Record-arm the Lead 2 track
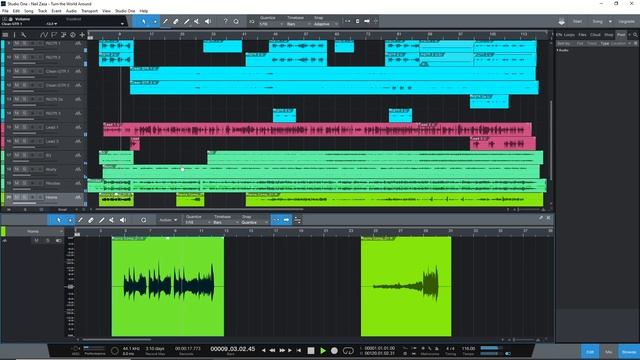The width and height of the screenshot is (640, 360). 33,141
